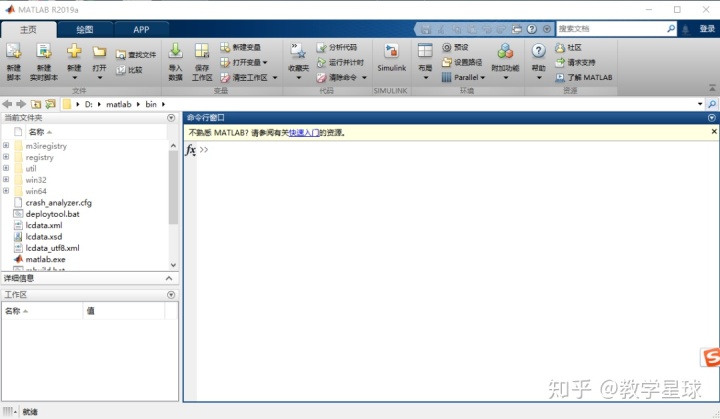Screen dimensions: 720x419
Task: Click the New Live Script (新建实时脚本) icon
Action: point(44,51)
